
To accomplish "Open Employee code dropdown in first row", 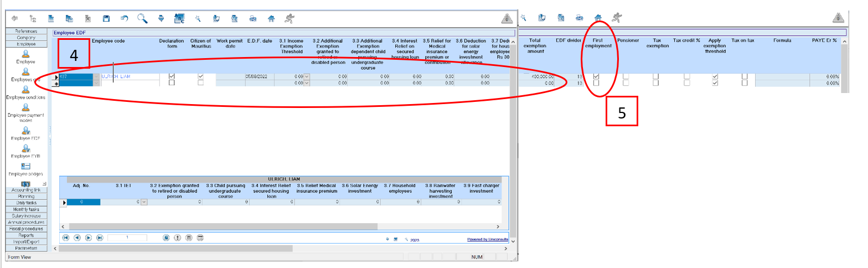I will point(97,76).
